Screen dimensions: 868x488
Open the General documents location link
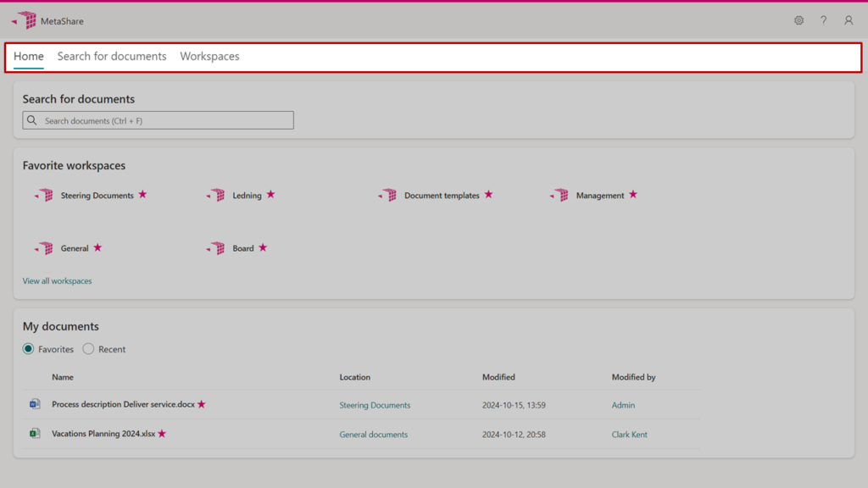(x=373, y=435)
